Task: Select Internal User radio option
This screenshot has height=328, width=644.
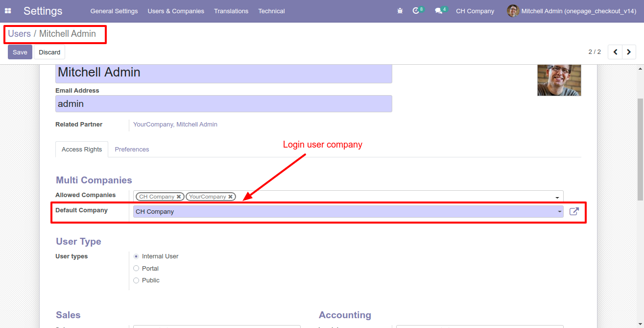Action: [136, 256]
